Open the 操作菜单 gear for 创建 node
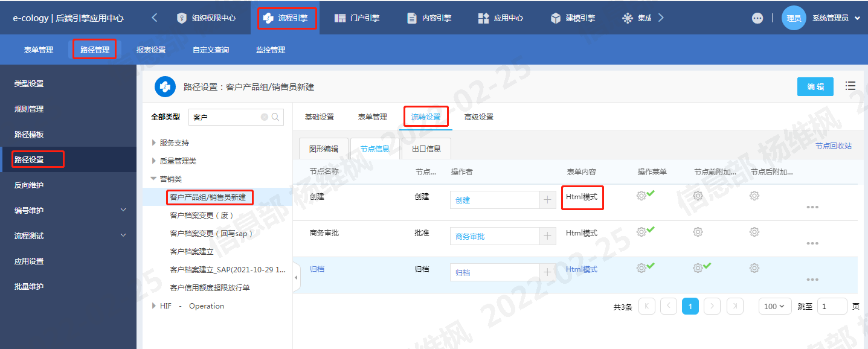Image resolution: width=868 pixels, height=349 pixels. coord(642,195)
